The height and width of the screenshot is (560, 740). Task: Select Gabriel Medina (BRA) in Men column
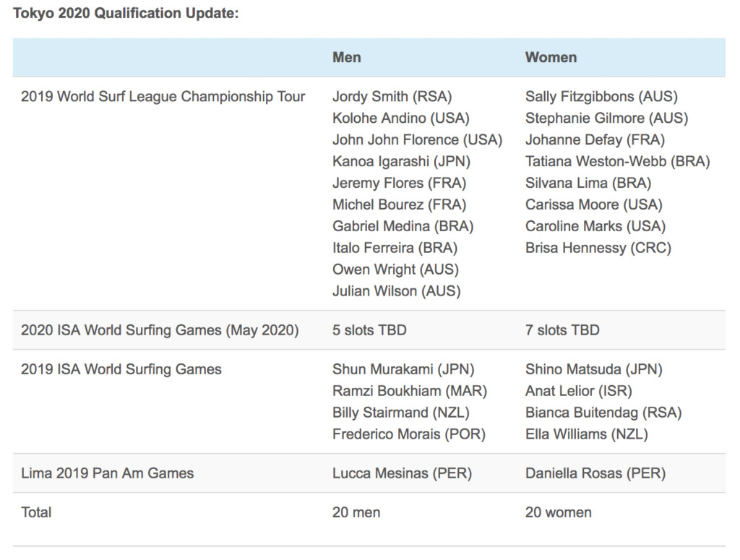[403, 227]
